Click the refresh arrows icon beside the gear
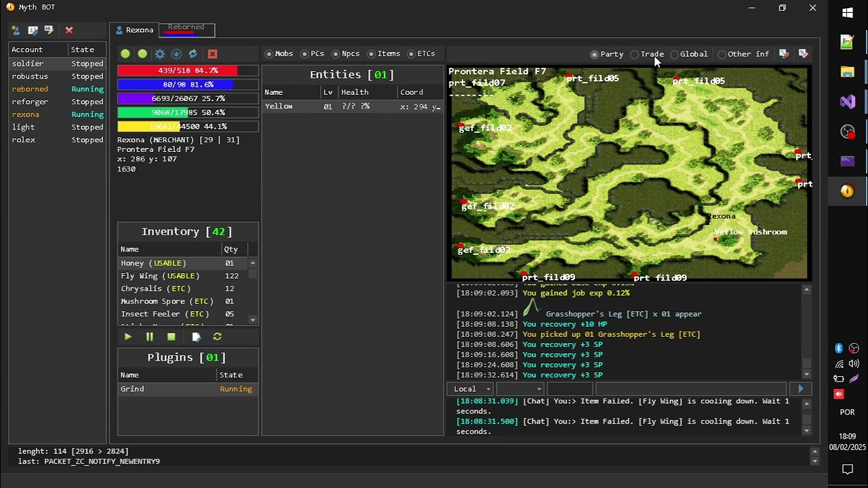 click(x=193, y=54)
